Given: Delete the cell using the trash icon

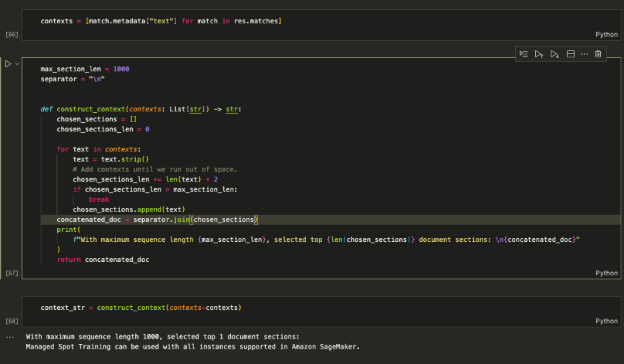Looking at the screenshot, I should [598, 54].
